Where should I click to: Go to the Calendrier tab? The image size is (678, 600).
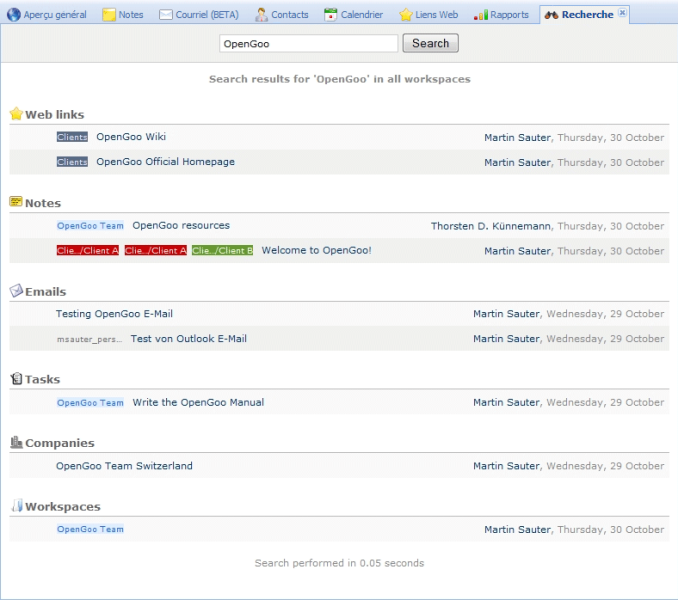[x=354, y=15]
